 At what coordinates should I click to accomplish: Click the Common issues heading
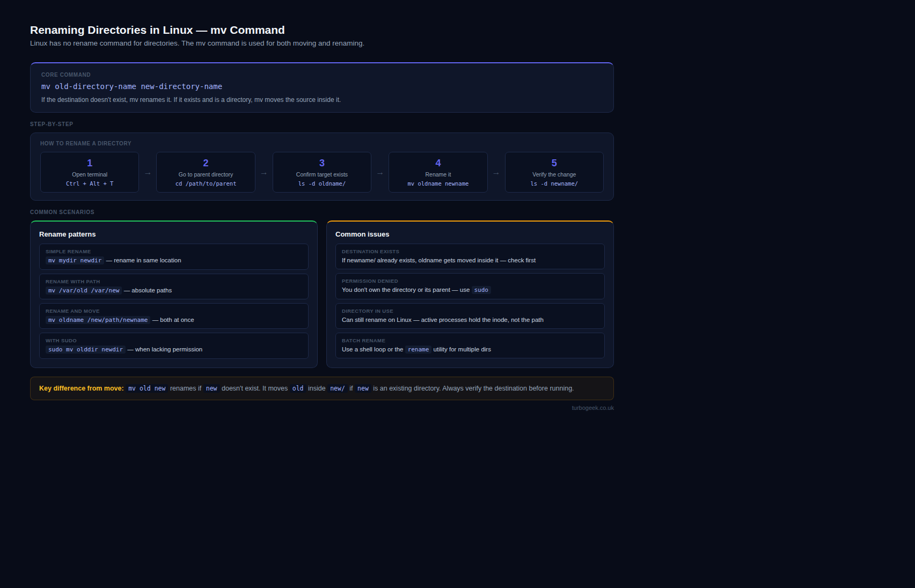point(362,234)
